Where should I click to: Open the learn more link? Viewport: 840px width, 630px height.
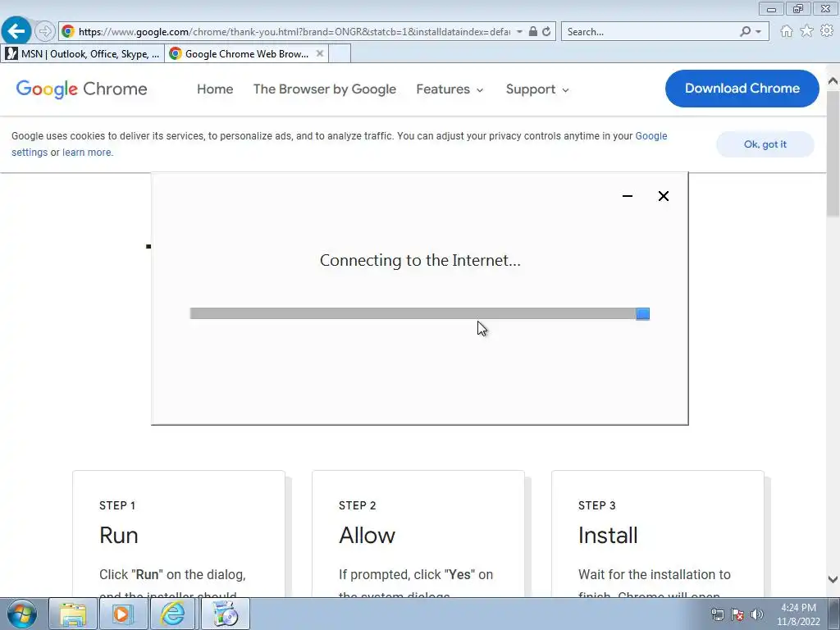[x=87, y=152]
